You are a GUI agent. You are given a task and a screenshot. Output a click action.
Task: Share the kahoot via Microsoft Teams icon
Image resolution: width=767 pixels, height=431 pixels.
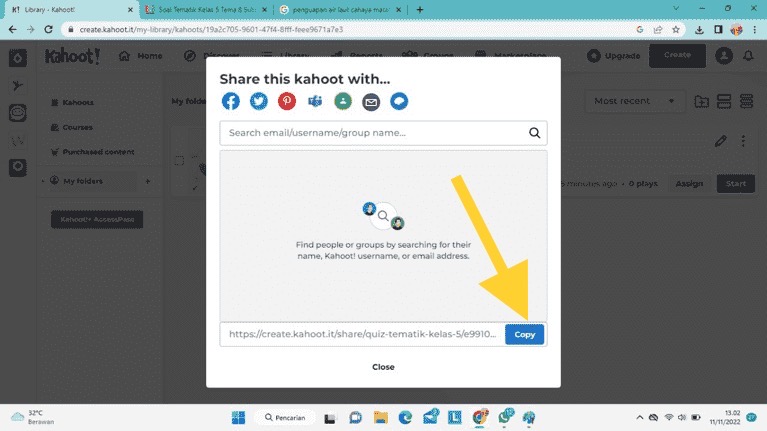(315, 101)
